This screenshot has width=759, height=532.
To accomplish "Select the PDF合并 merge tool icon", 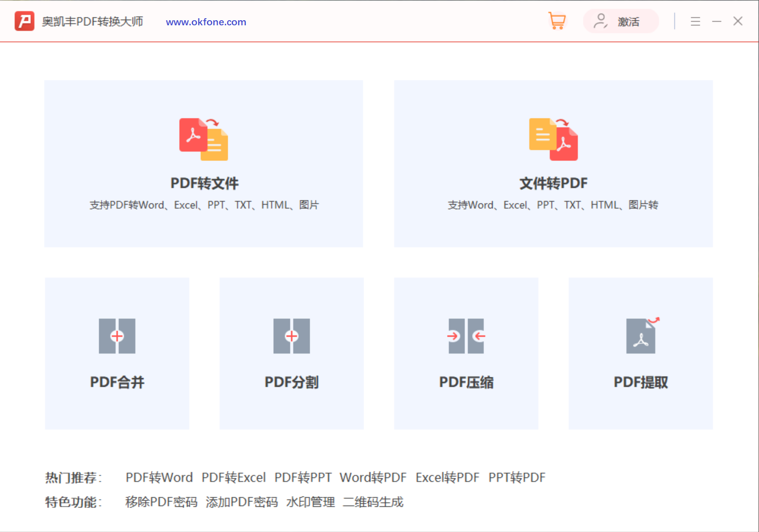I will [117, 336].
